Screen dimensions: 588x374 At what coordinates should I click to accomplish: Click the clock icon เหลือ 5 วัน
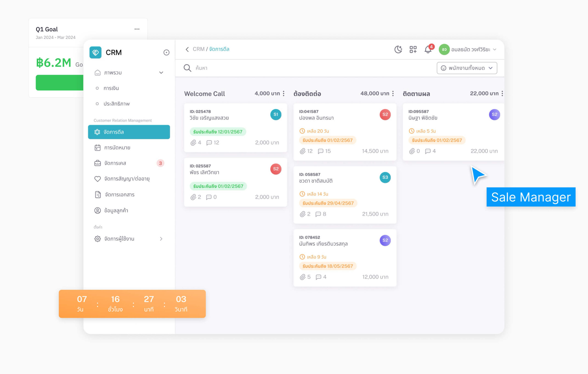pyautogui.click(x=411, y=131)
